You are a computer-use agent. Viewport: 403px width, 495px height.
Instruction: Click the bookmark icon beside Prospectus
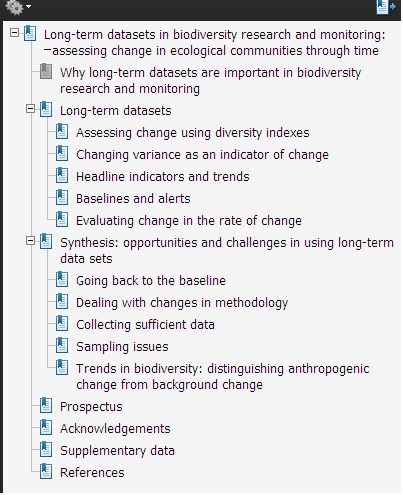(46, 405)
